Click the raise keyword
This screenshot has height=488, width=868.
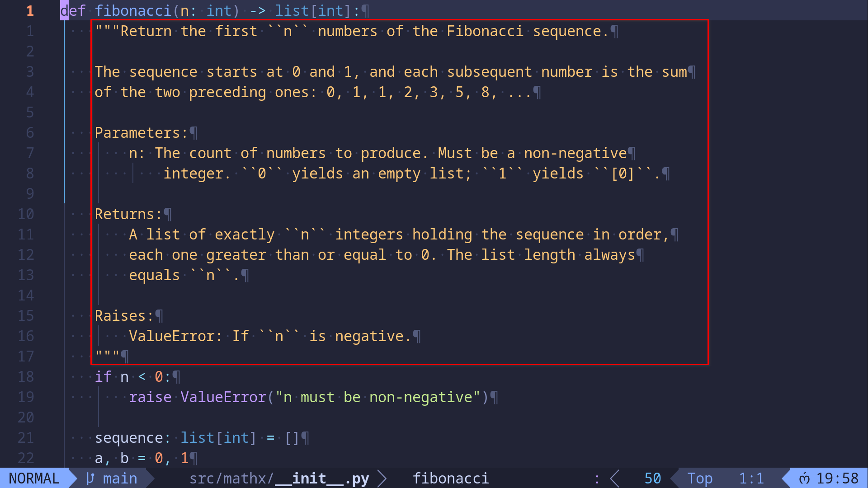pyautogui.click(x=150, y=397)
